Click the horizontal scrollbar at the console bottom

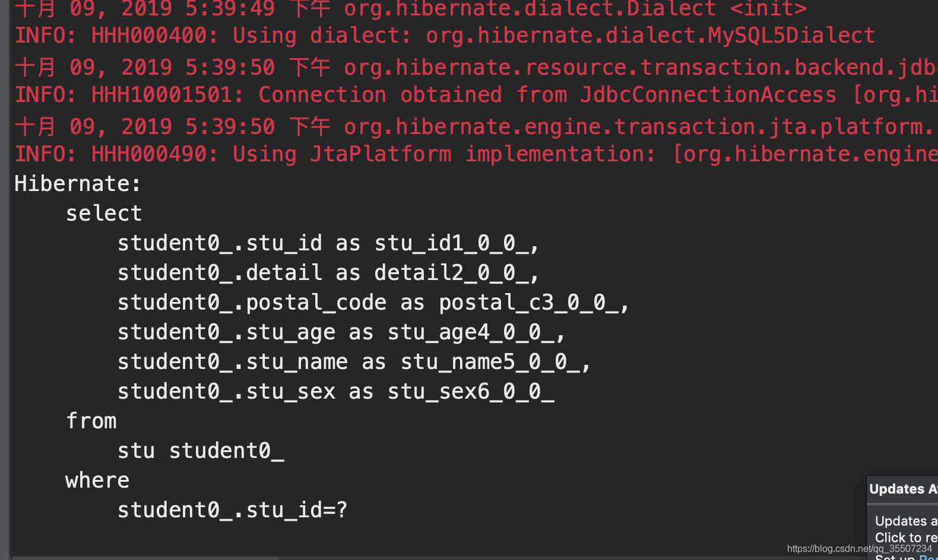point(145,558)
